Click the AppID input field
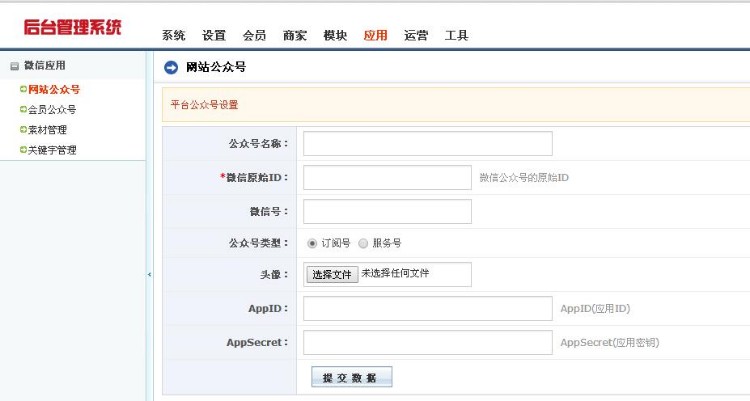The height and width of the screenshot is (401, 750). point(428,309)
